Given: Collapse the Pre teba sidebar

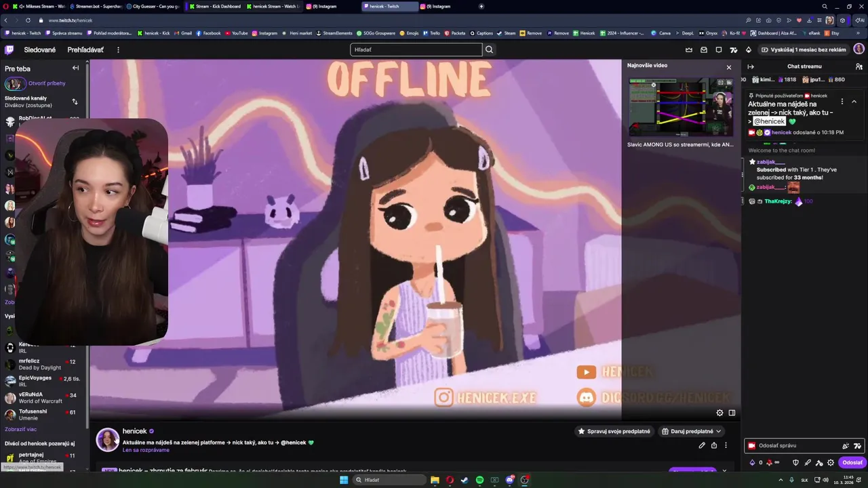Looking at the screenshot, I should 75,68.
